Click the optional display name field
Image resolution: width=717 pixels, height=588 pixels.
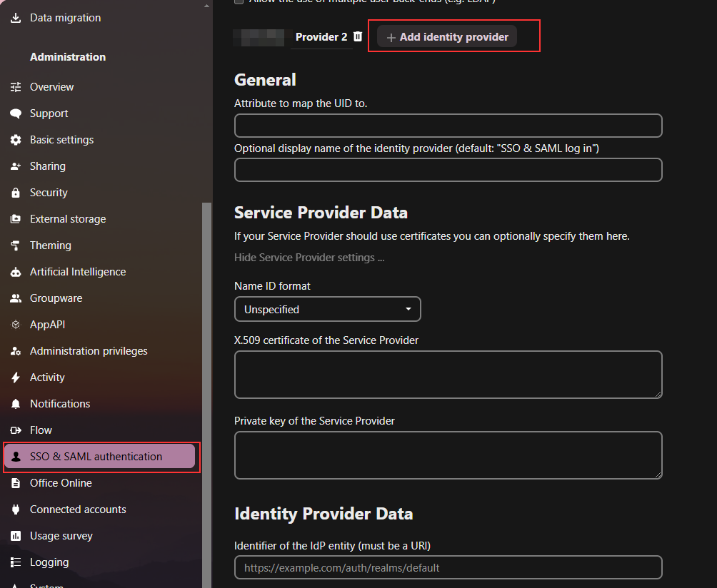(448, 170)
